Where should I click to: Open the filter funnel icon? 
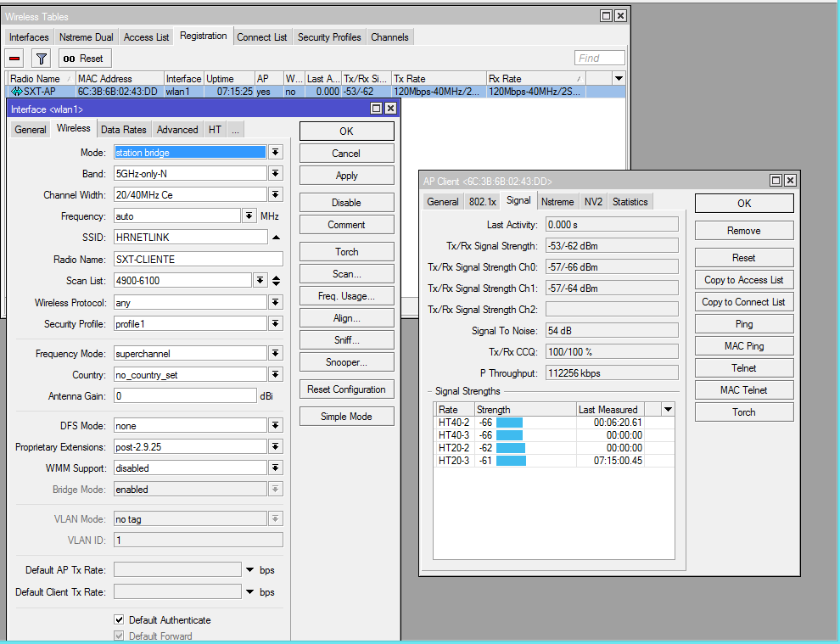[x=41, y=59]
